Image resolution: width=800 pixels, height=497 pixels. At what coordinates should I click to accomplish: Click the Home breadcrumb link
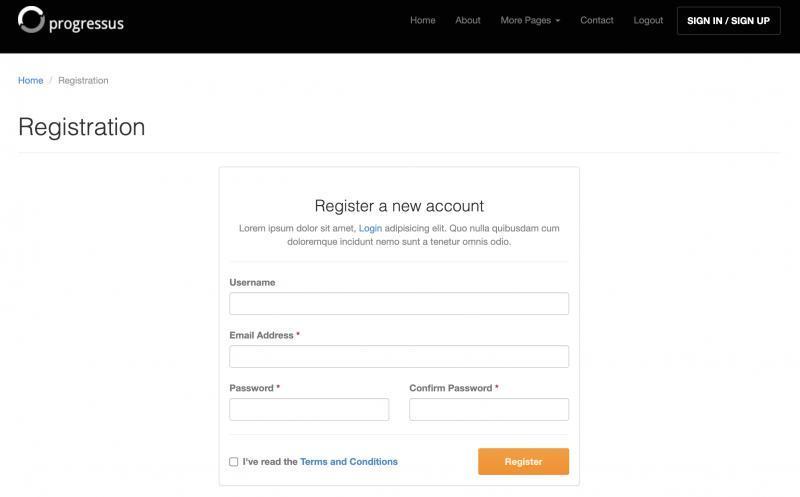pyautogui.click(x=31, y=80)
